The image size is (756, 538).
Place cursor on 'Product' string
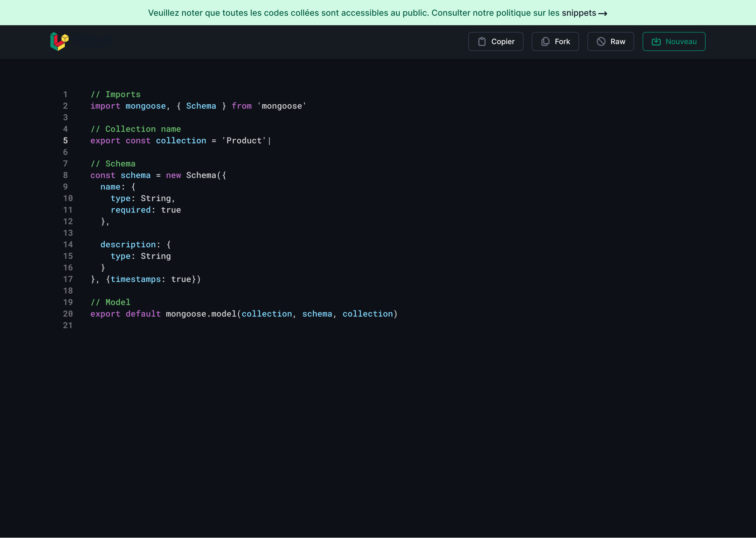[x=244, y=141]
